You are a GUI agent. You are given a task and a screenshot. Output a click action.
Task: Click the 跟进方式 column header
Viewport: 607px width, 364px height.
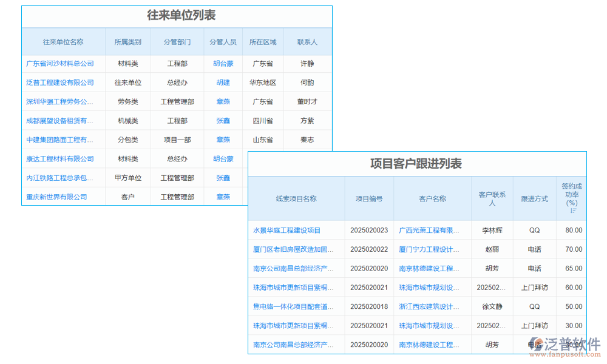coord(535,198)
